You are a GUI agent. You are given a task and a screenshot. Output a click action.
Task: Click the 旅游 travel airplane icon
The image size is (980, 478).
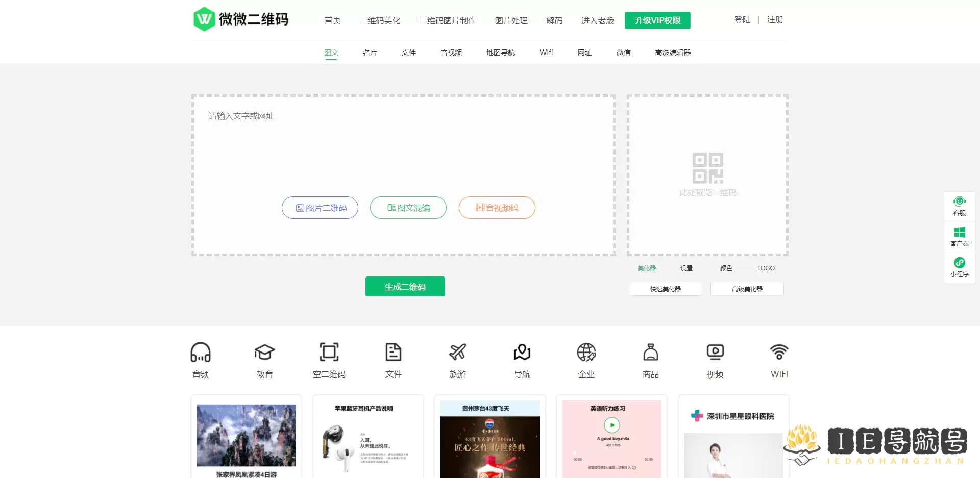[x=457, y=352]
